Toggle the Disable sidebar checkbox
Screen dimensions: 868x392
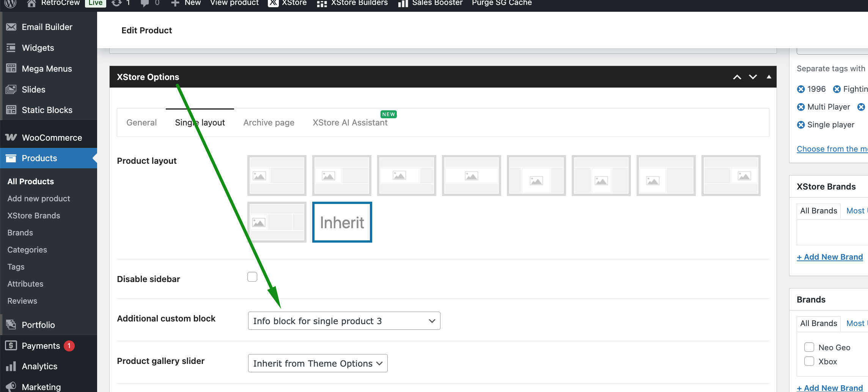[252, 277]
